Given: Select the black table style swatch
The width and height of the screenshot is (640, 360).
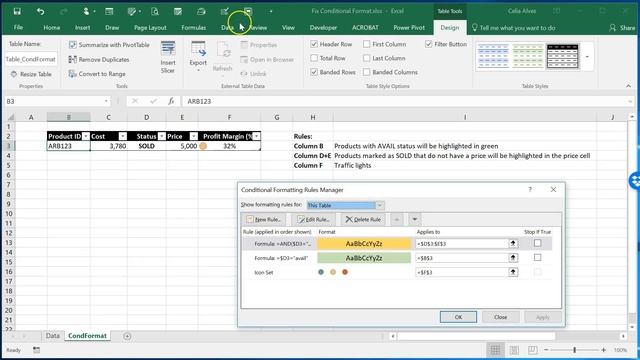Looking at the screenshot, I should [x=562, y=56].
